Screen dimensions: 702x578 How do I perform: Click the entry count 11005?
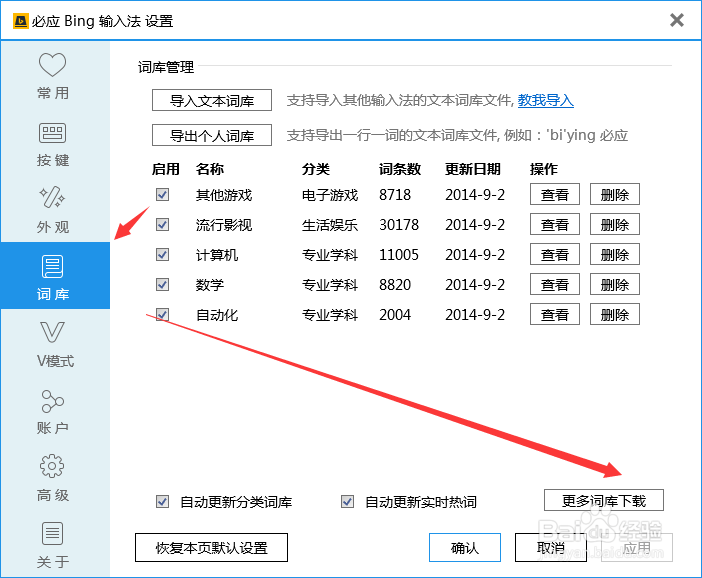tap(399, 255)
